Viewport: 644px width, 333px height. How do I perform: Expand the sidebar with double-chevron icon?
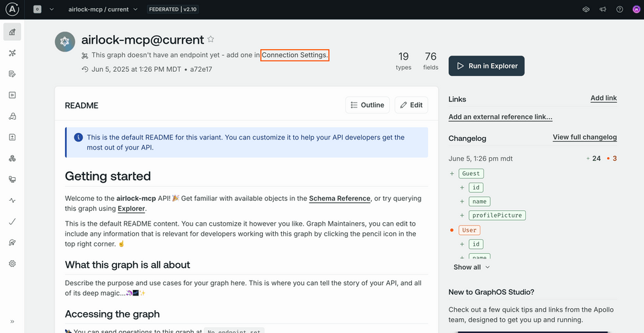12,321
